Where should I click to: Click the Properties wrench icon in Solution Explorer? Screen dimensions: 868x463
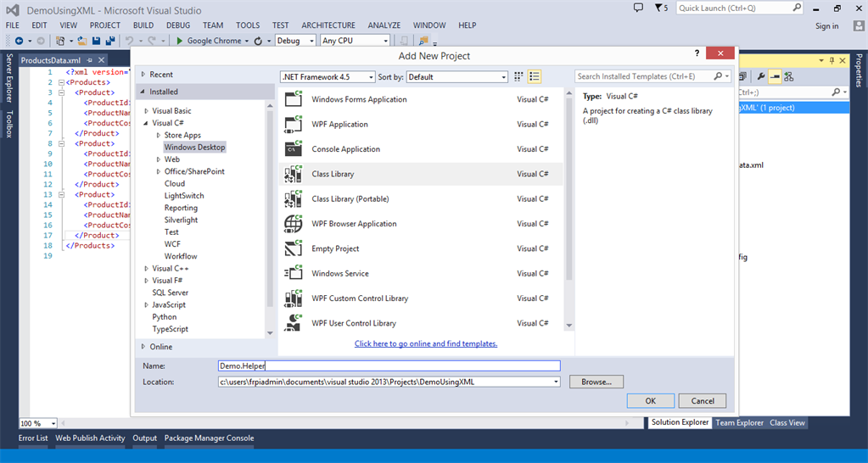coord(761,76)
